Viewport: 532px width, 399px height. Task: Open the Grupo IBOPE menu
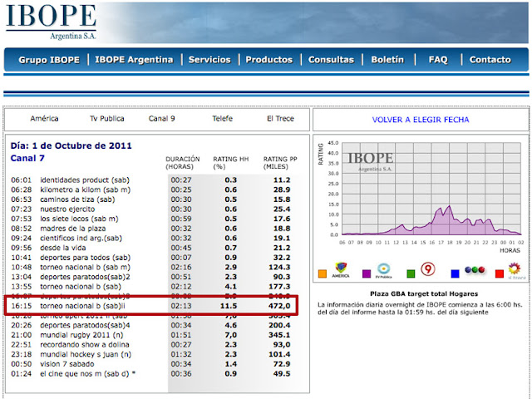[49, 60]
